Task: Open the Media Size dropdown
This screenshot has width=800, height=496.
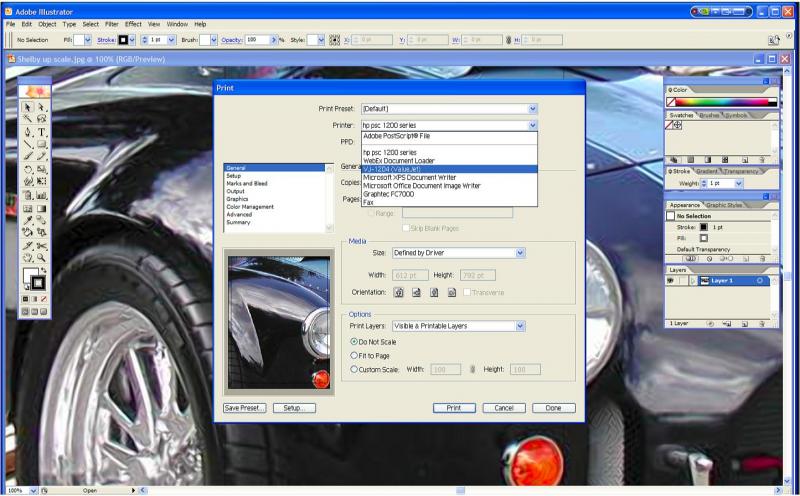Action: [458, 253]
